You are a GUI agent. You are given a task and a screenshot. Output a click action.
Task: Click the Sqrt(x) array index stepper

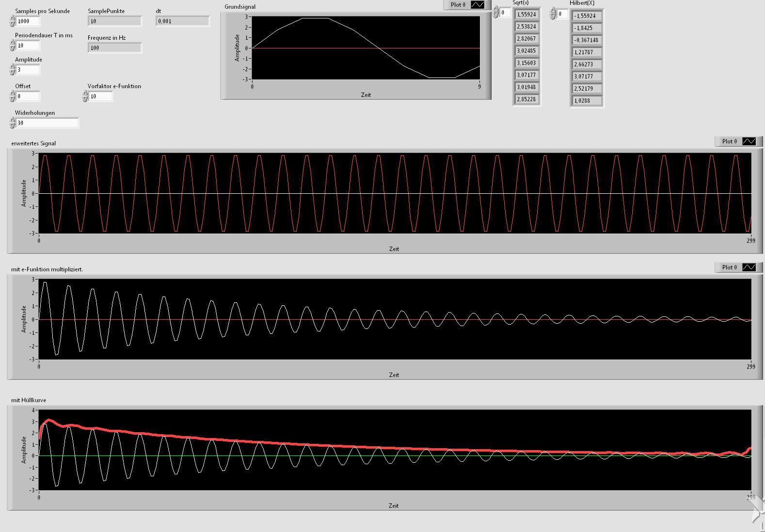(x=496, y=13)
